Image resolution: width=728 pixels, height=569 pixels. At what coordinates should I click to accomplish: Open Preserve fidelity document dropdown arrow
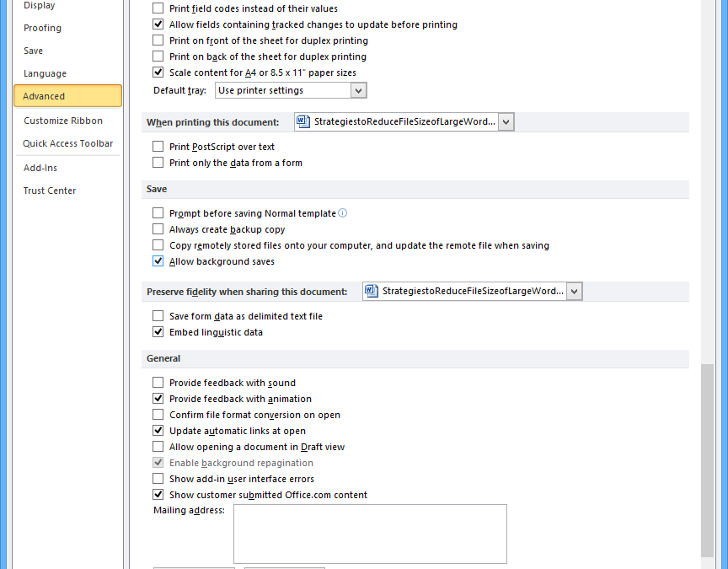tap(574, 291)
